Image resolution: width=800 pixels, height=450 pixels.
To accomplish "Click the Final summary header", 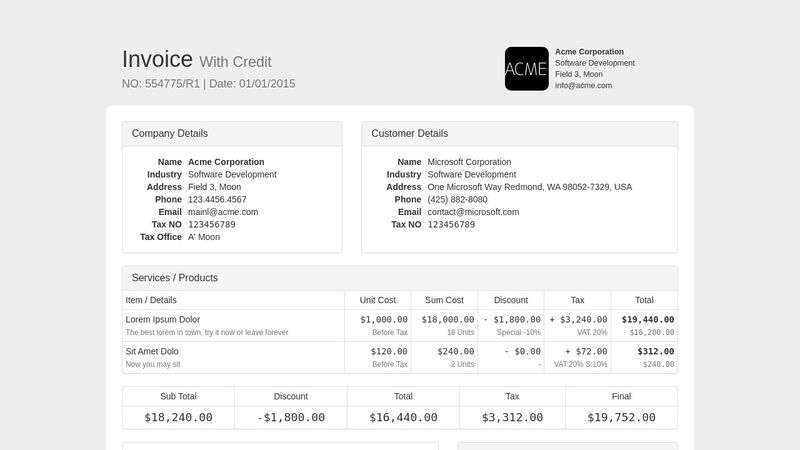I will [x=621, y=396].
